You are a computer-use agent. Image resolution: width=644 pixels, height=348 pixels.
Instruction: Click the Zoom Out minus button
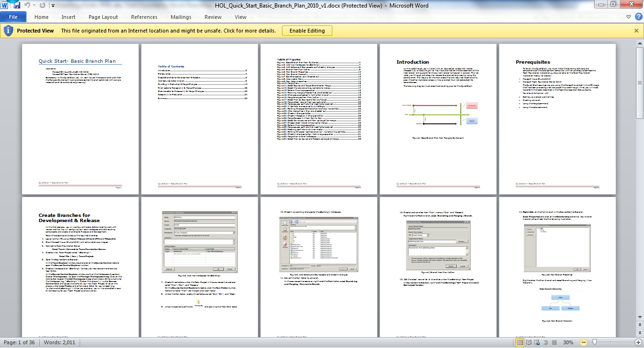[x=584, y=342]
